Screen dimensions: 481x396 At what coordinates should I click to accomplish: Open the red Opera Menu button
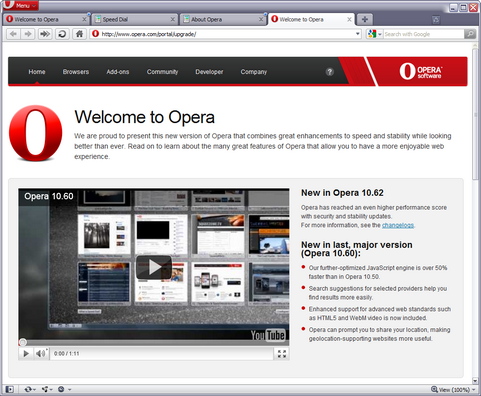point(20,5)
